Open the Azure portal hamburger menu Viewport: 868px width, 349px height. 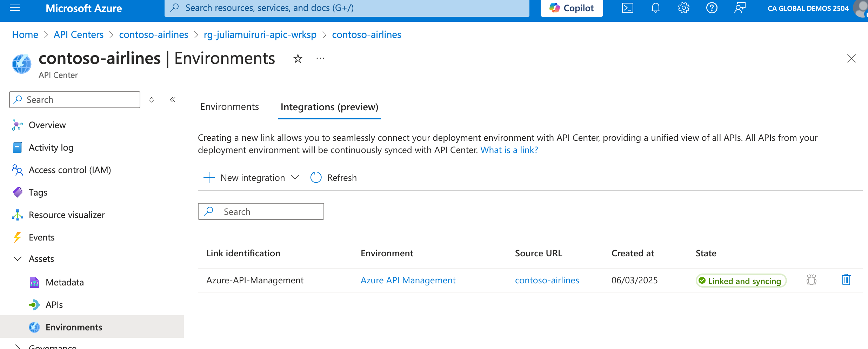[15, 8]
